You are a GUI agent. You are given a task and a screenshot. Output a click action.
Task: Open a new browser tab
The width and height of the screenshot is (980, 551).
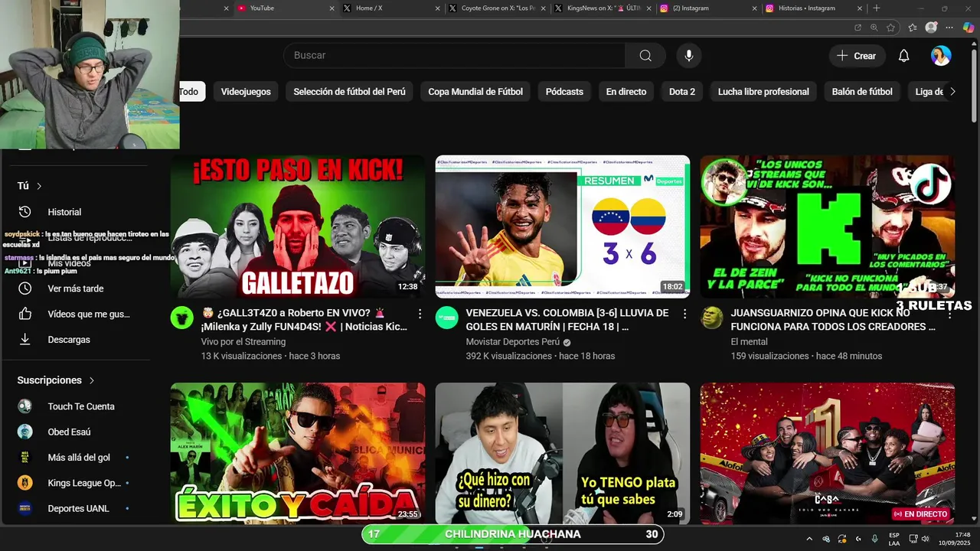point(877,8)
